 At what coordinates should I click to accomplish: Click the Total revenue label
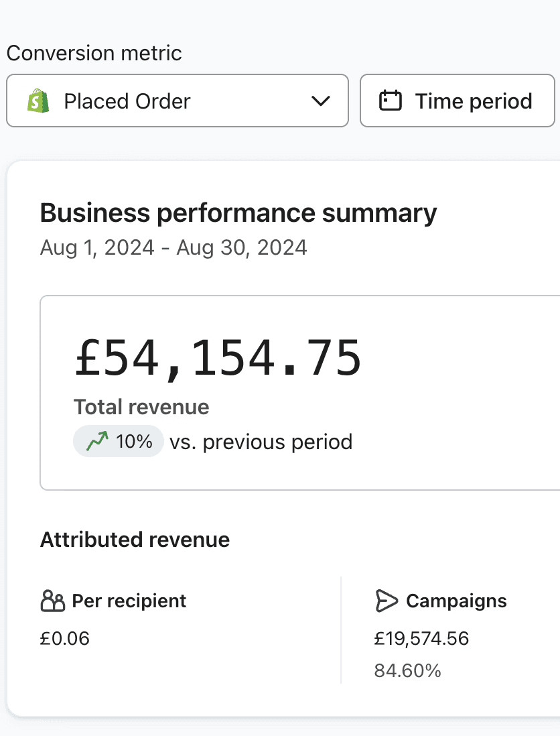coord(141,407)
